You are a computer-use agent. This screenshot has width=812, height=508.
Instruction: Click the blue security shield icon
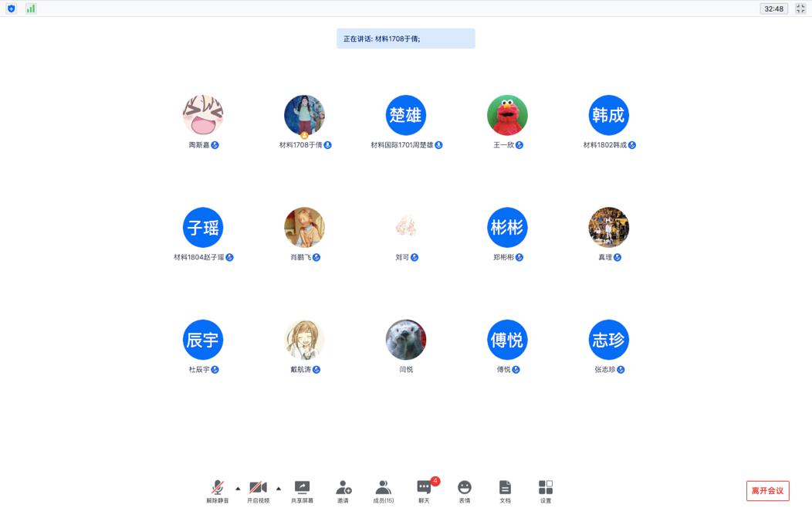(11, 8)
